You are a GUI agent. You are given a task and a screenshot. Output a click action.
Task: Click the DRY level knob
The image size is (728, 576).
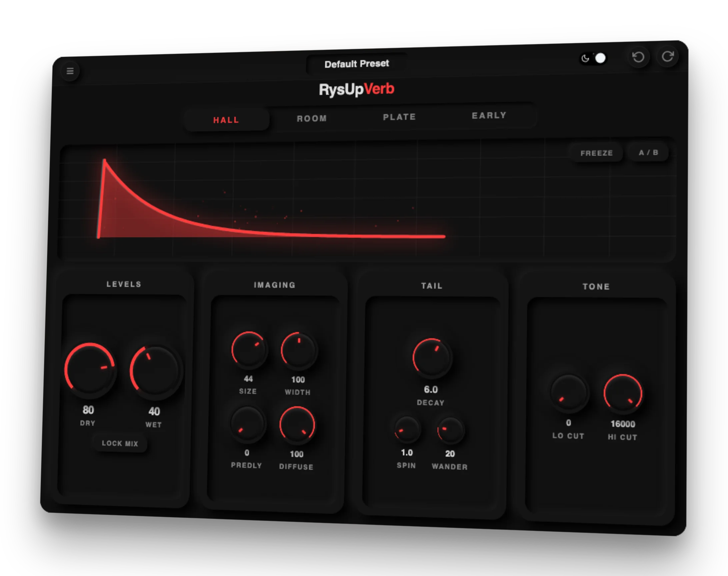pos(90,369)
